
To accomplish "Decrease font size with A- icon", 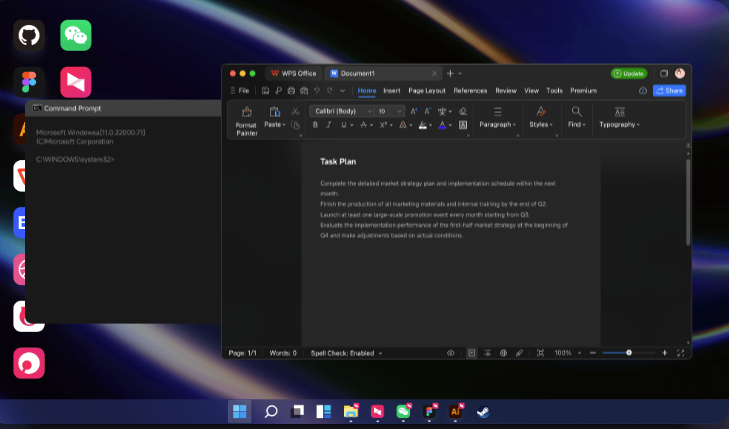I will point(427,111).
